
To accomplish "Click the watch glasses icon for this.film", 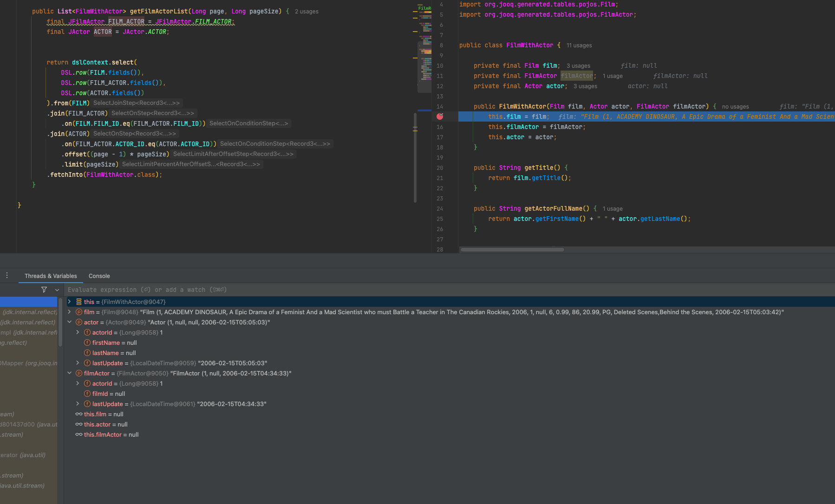I will (x=79, y=414).
